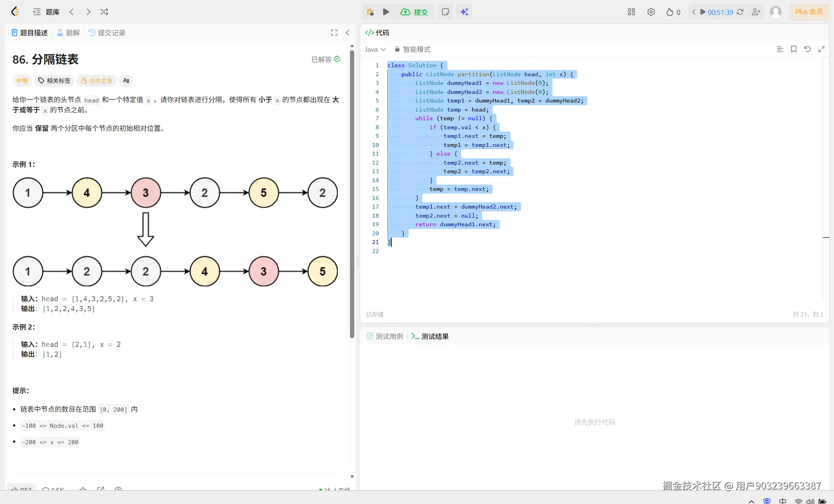Submit the solution with 提交
Screen dimensions: 834x504
(x=414, y=12)
